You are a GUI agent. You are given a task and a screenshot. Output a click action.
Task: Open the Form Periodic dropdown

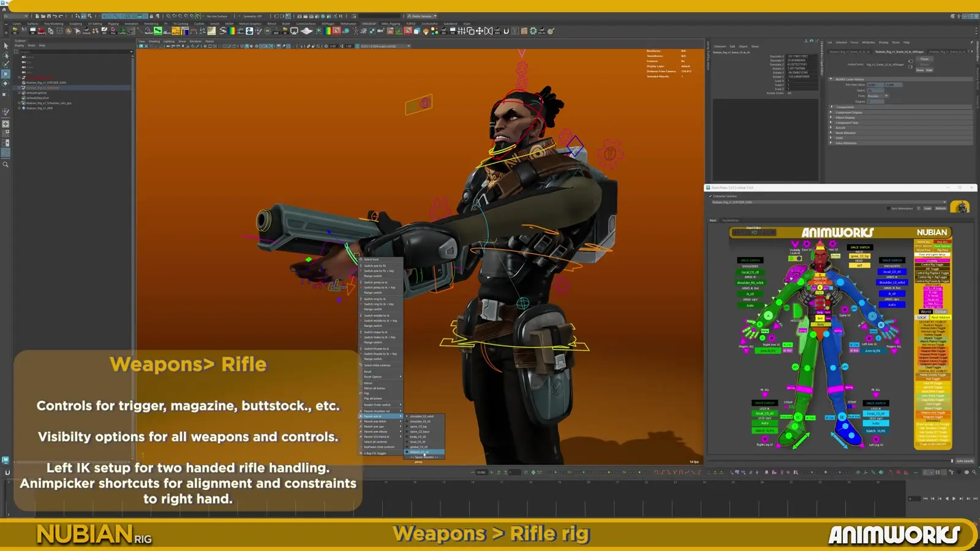tap(878, 96)
